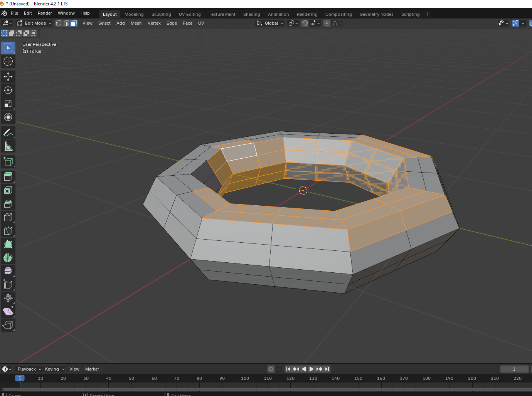Expand gizmo options dropdown arrow

523,23
